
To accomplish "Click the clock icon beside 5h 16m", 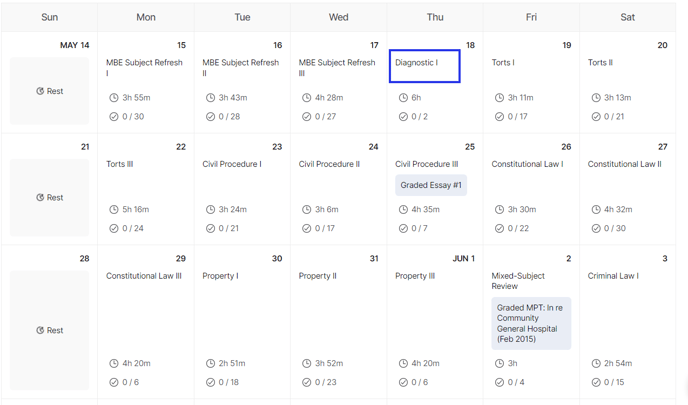I will pos(114,209).
